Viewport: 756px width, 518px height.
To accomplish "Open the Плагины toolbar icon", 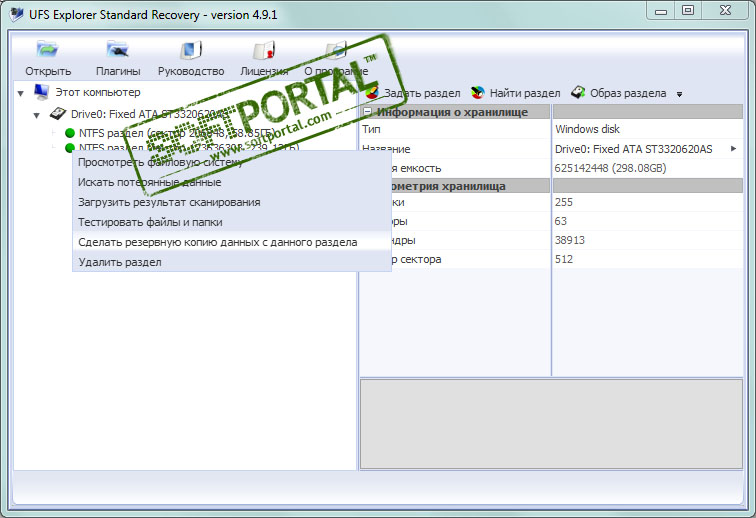I will [118, 50].
